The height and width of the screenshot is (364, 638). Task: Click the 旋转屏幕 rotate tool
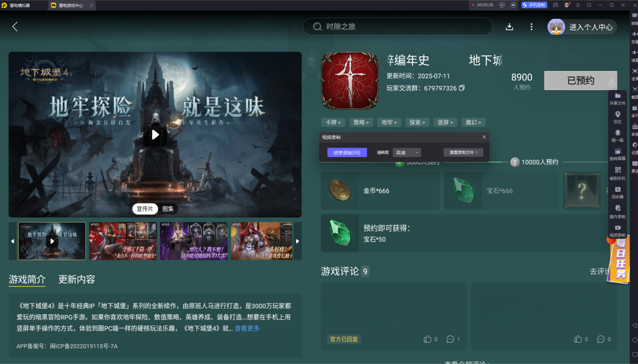[617, 155]
